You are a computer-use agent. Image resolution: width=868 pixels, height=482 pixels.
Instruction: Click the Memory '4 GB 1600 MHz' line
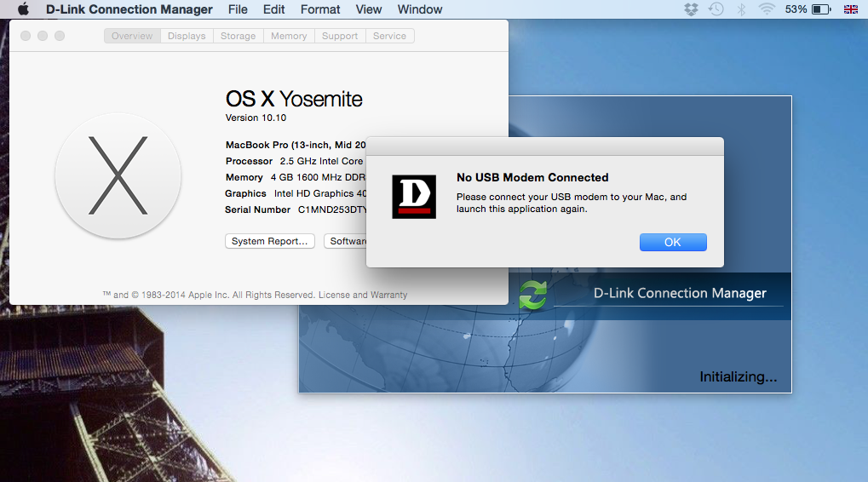pyautogui.click(x=296, y=178)
